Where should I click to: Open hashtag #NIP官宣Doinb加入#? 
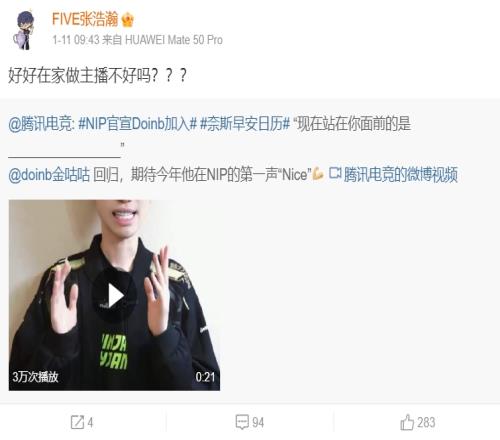coord(138,124)
